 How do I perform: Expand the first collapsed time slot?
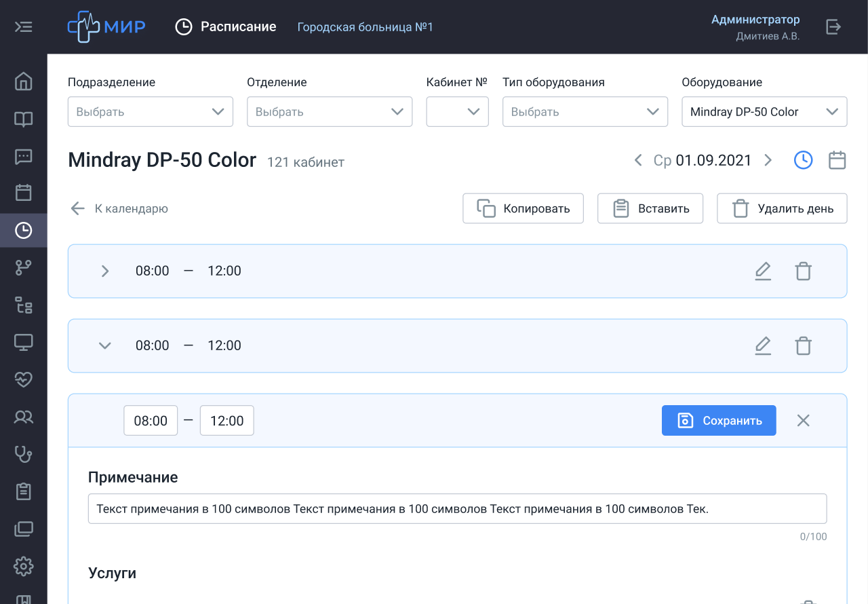pyautogui.click(x=105, y=271)
